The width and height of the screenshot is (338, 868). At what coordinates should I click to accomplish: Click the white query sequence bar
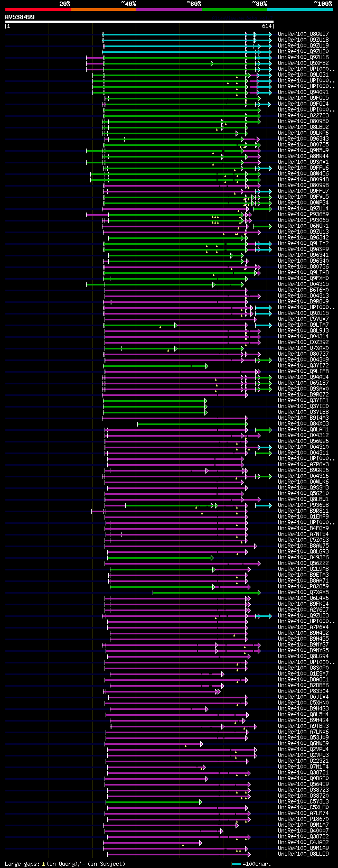(139, 22)
